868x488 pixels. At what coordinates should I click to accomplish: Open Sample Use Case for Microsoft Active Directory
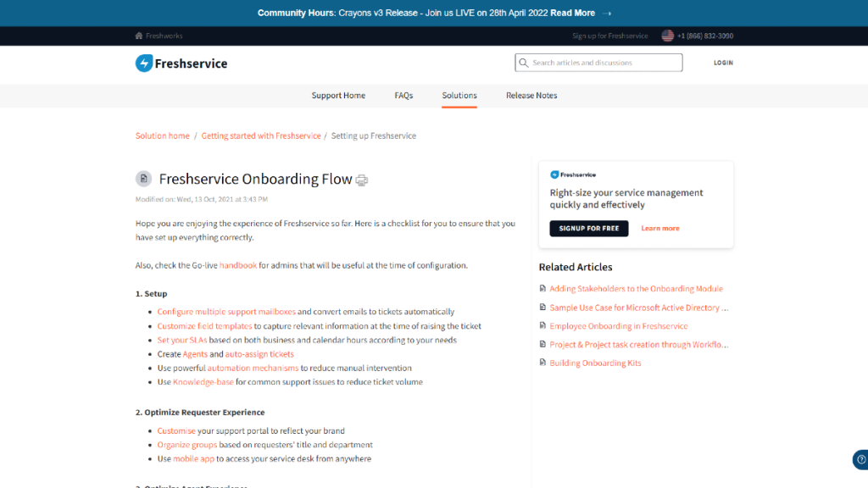click(x=639, y=307)
